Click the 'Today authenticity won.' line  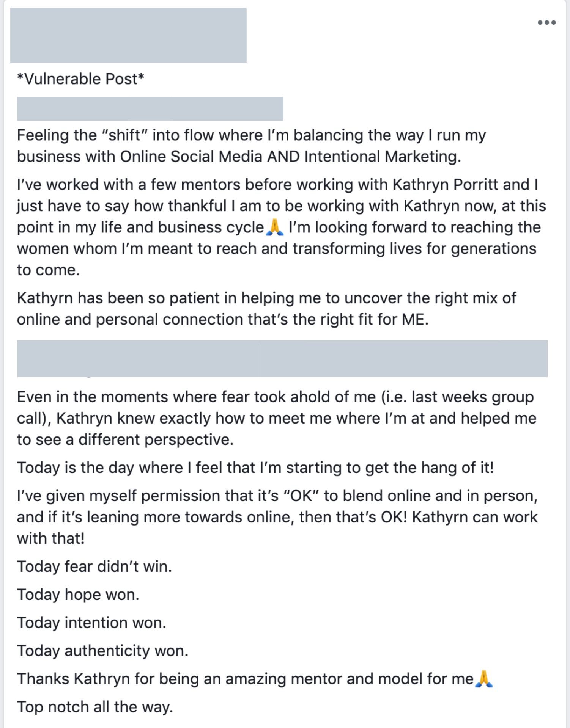[x=102, y=651]
